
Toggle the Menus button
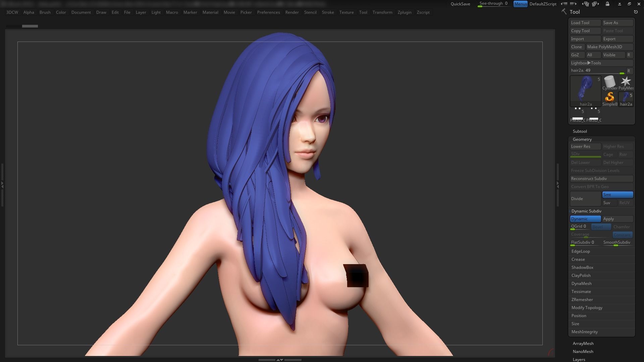tap(520, 4)
